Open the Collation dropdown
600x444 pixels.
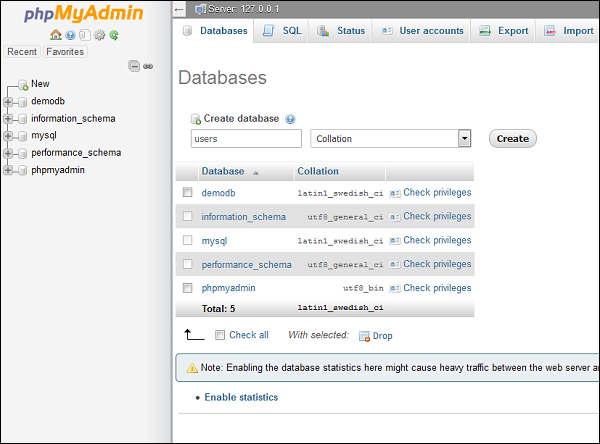(x=390, y=139)
